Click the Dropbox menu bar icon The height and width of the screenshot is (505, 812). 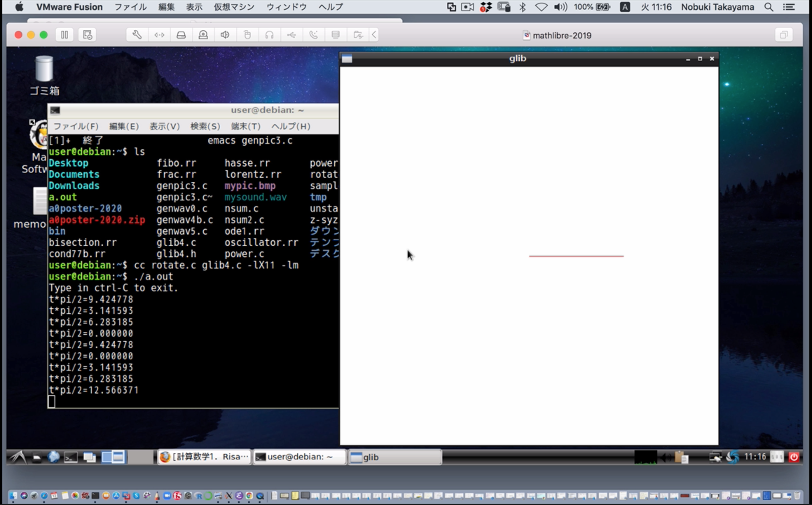[486, 7]
